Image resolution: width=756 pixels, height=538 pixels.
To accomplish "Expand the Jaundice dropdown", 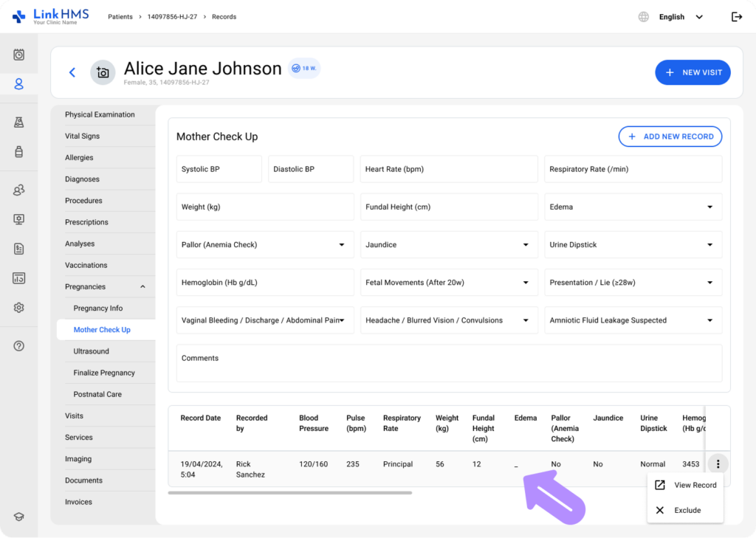I will click(x=449, y=245).
